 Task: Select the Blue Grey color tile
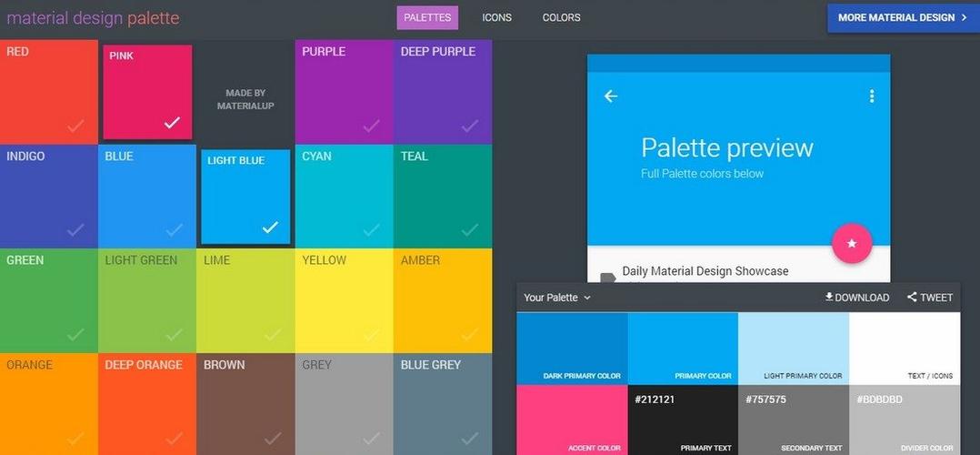(x=443, y=404)
